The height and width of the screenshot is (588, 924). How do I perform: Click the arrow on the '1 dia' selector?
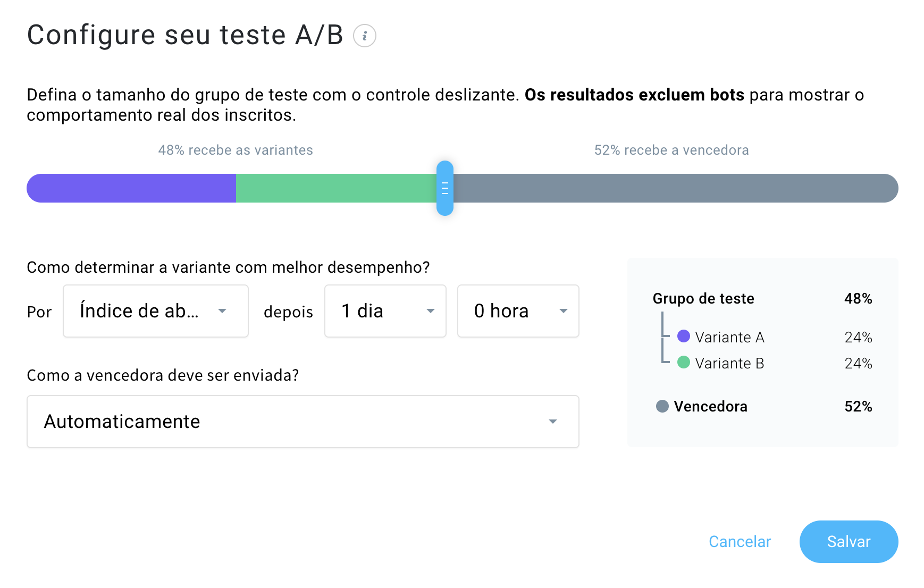click(431, 311)
